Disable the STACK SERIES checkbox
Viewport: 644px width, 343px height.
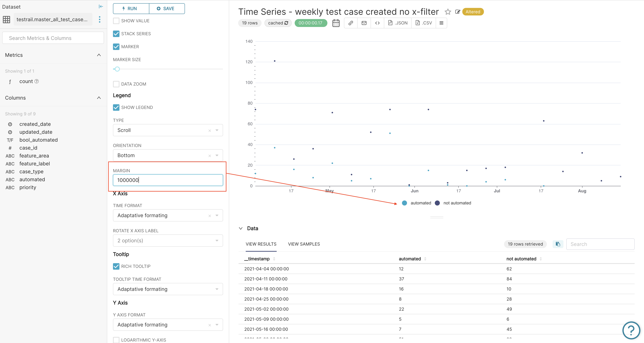tap(116, 34)
